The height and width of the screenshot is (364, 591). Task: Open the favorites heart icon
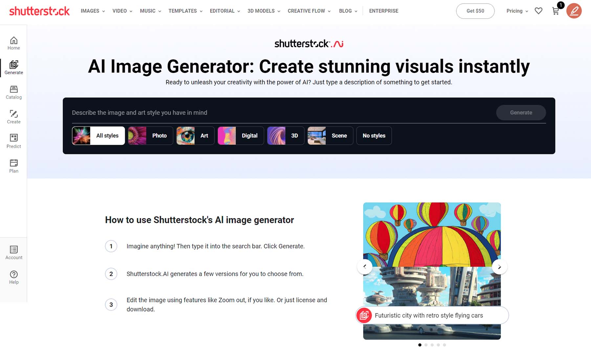pyautogui.click(x=538, y=11)
